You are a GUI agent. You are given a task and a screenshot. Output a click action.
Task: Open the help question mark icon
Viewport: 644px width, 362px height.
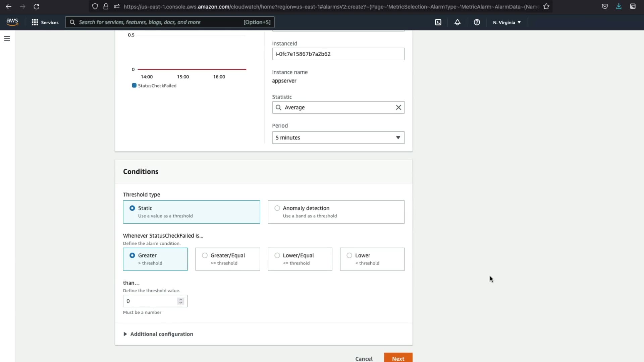477,22
